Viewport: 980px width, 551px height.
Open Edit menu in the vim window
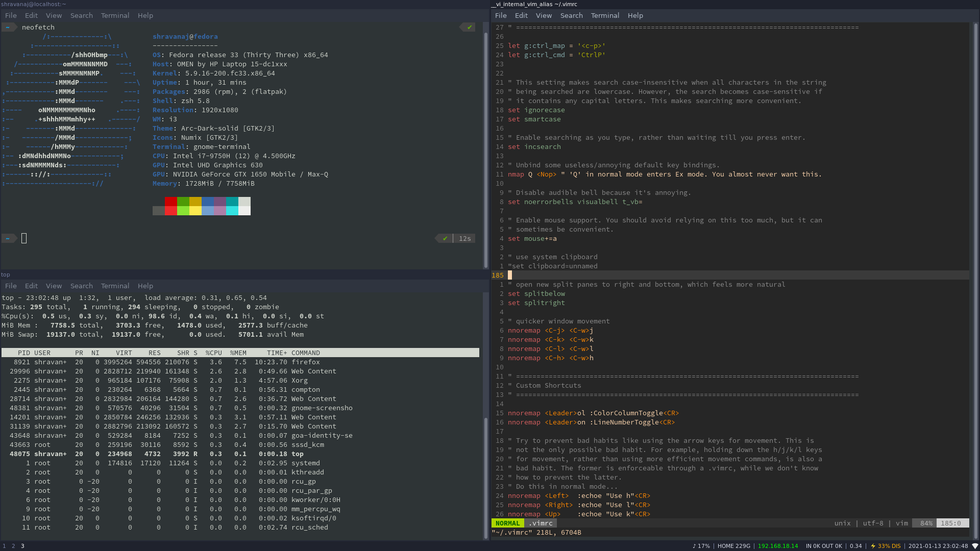(x=521, y=16)
